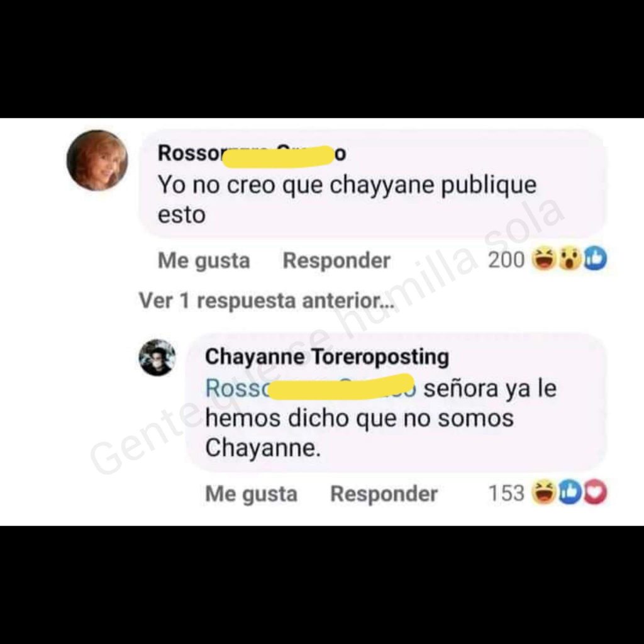This screenshot has height=644, width=644.
Task: Open the Chayanne Toreroposting page name
Action: coord(327,357)
